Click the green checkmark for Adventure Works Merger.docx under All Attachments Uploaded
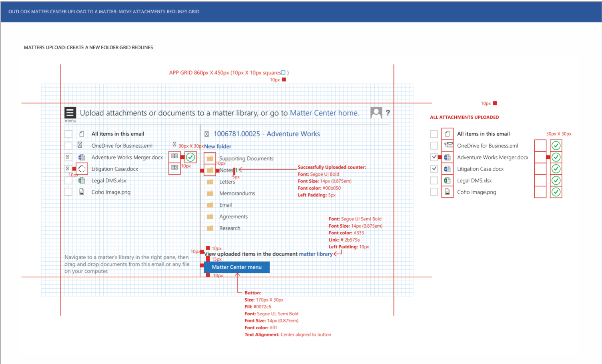 [x=556, y=157]
